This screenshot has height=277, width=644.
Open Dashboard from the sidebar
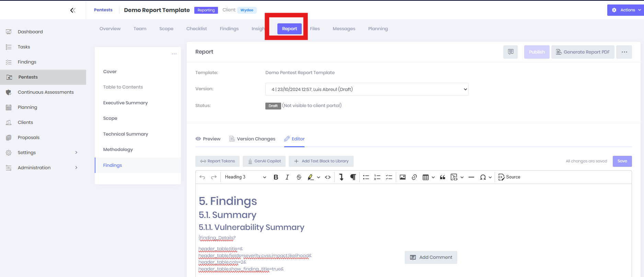(x=30, y=32)
